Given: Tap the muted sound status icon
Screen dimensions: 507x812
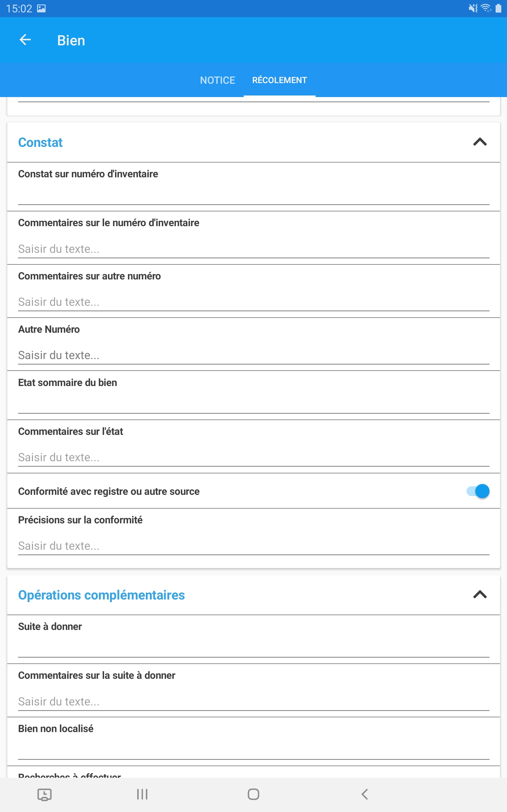Looking at the screenshot, I should [x=473, y=8].
